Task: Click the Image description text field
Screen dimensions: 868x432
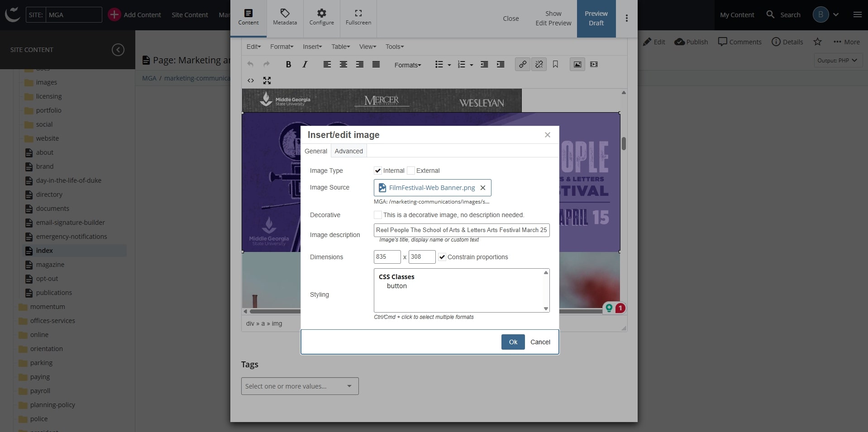Action: (x=461, y=230)
